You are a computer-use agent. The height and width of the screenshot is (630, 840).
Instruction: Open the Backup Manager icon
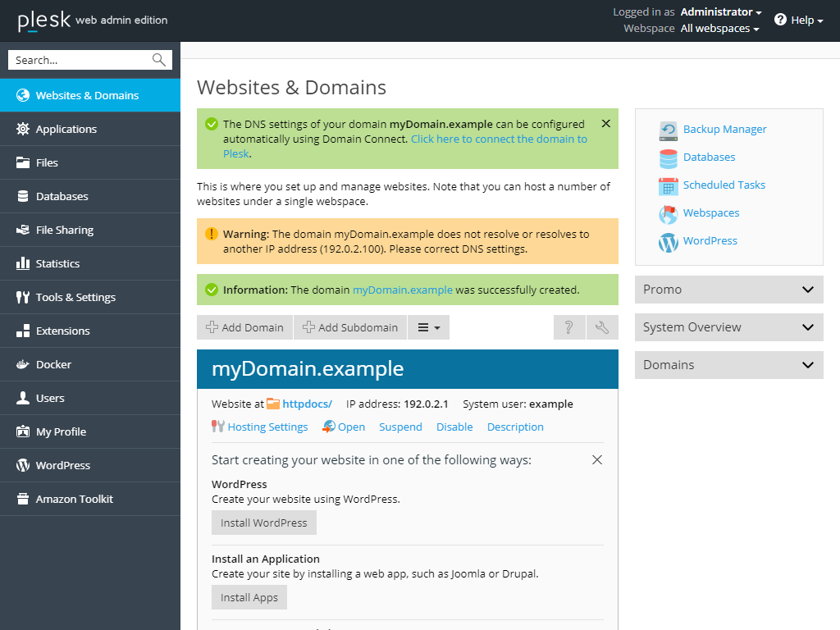tap(668, 130)
